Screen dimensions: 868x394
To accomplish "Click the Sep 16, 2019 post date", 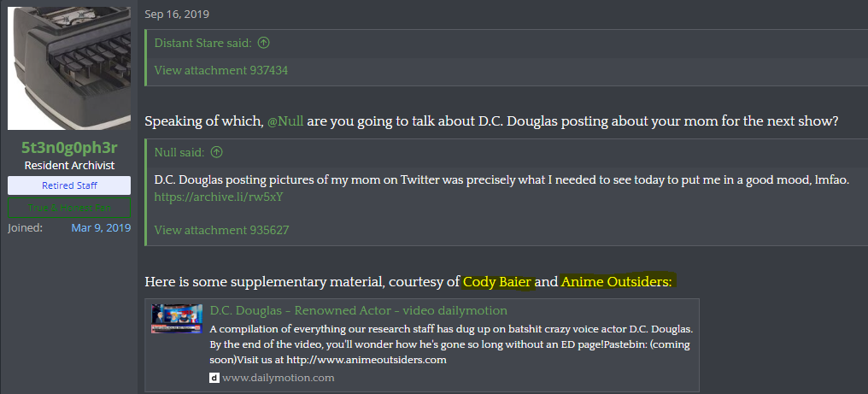I will point(177,15).
